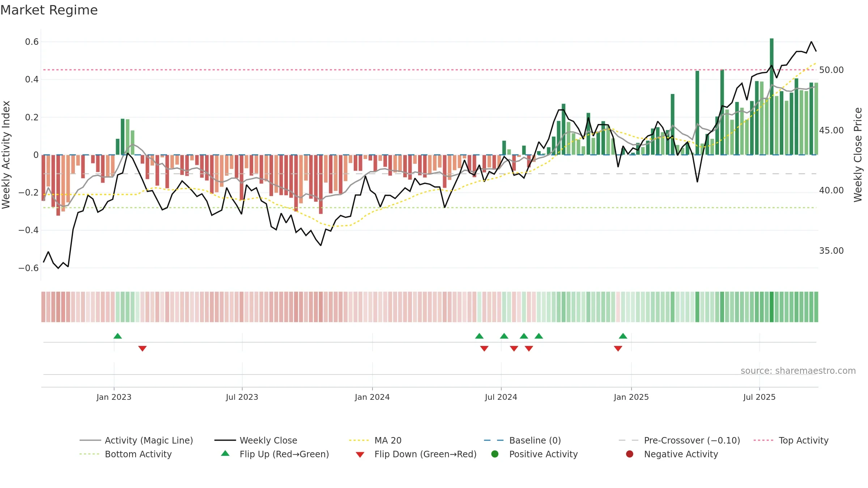This screenshot has width=868, height=488.
Task: Click the Jul 2024 axis label
Action: (x=501, y=397)
